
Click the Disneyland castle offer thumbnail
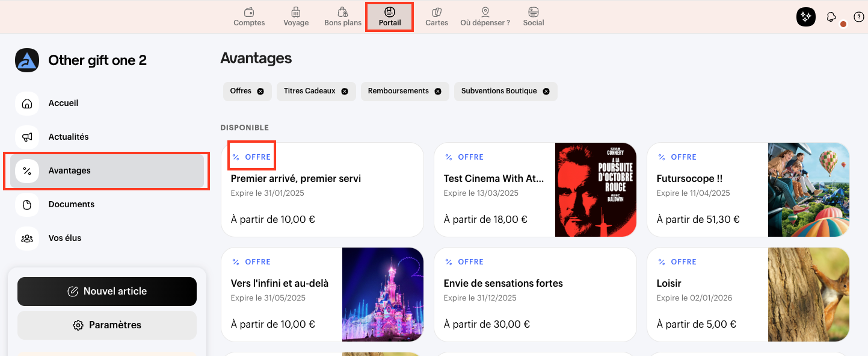383,295
